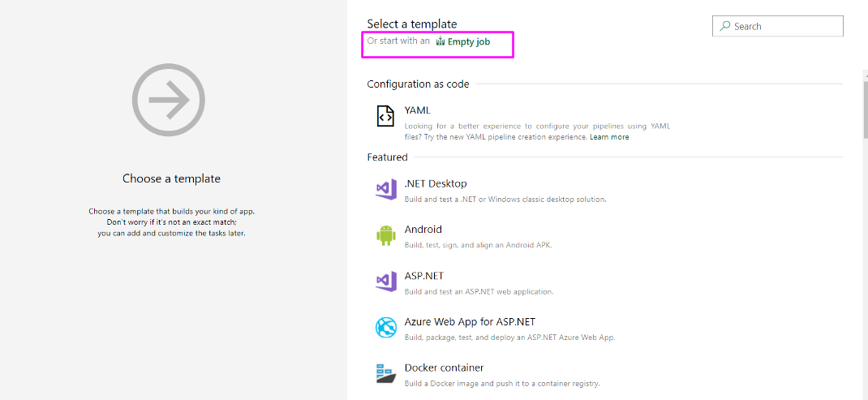Image resolution: width=868 pixels, height=400 pixels.
Task: Choose the ASP.NET template title
Action: (x=424, y=276)
